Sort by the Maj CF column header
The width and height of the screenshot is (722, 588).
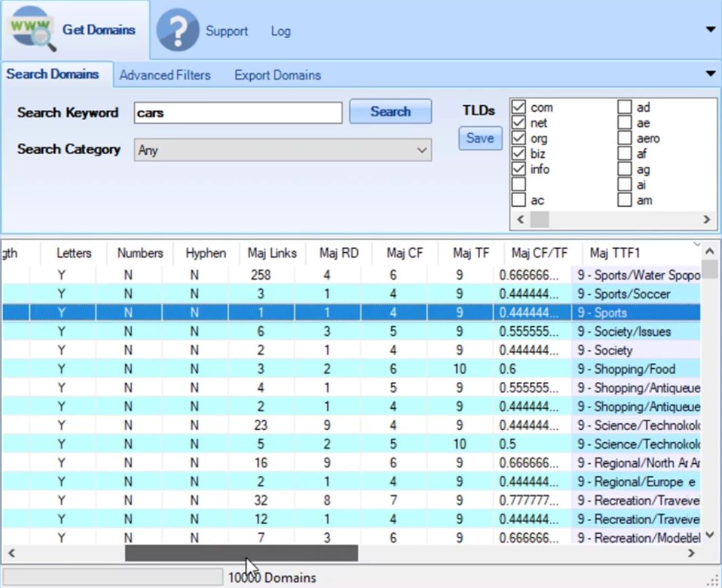[x=405, y=253]
